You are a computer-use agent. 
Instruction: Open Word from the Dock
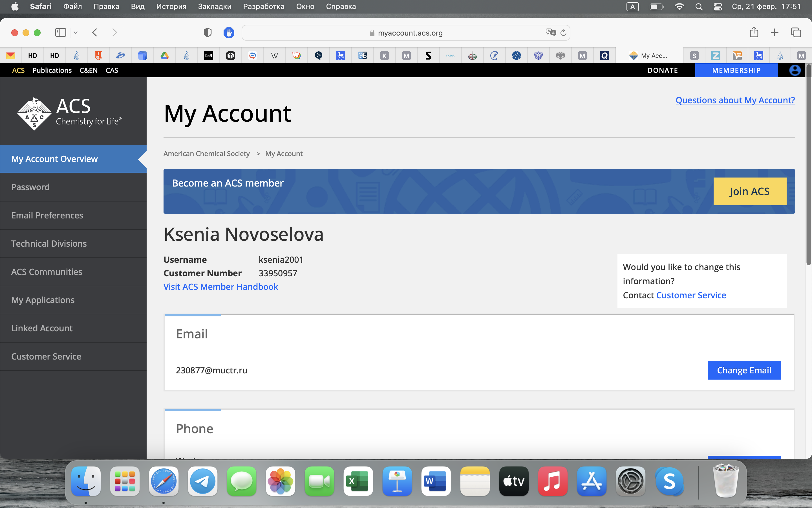[436, 481]
